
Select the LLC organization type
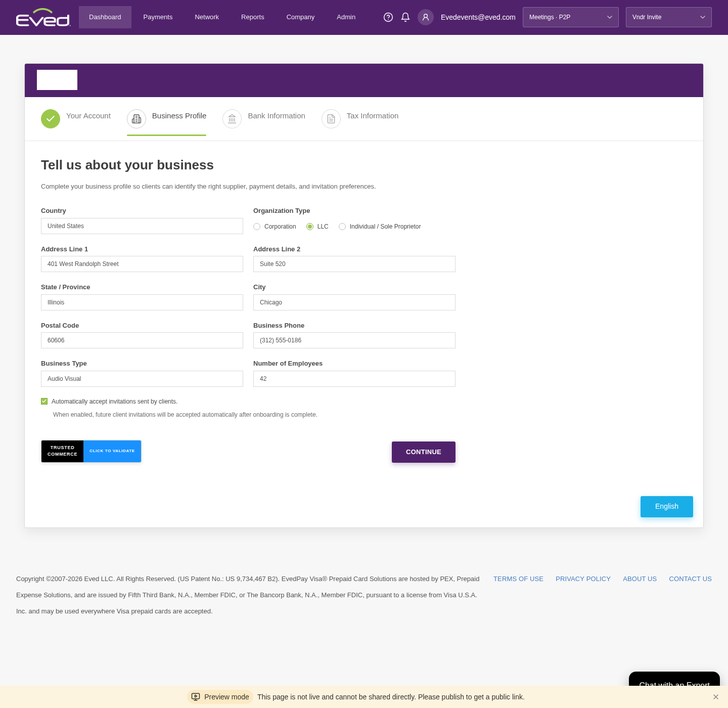point(310,227)
